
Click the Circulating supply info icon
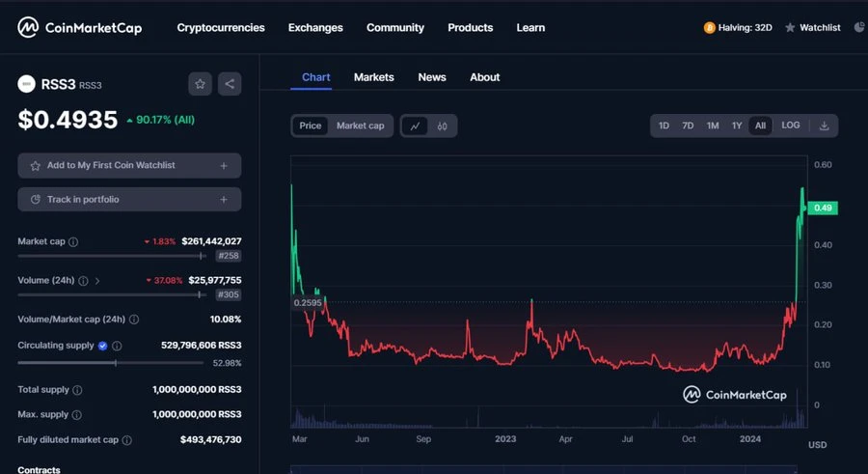tap(117, 346)
